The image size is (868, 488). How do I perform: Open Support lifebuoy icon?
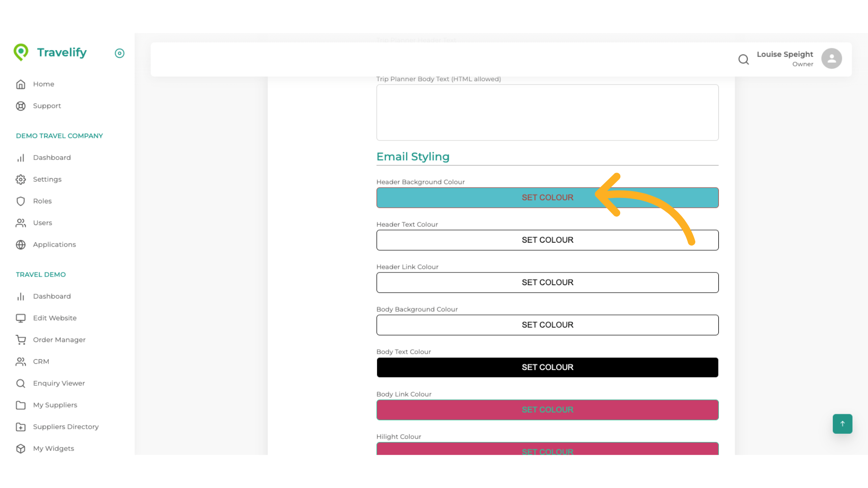click(x=21, y=106)
